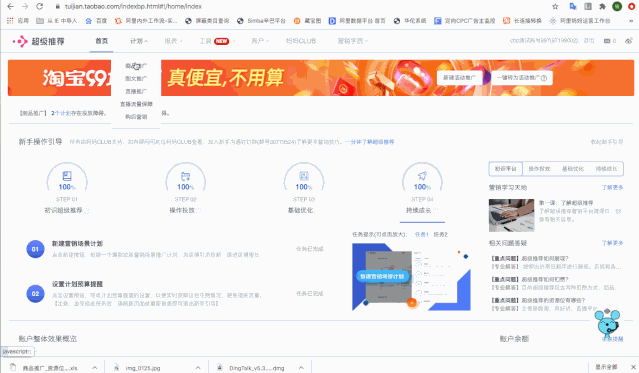Image resolution: width=639 pixels, height=373 pixels.
Task: Expand the 工具 NEW dropdown menu
Action: (x=217, y=41)
